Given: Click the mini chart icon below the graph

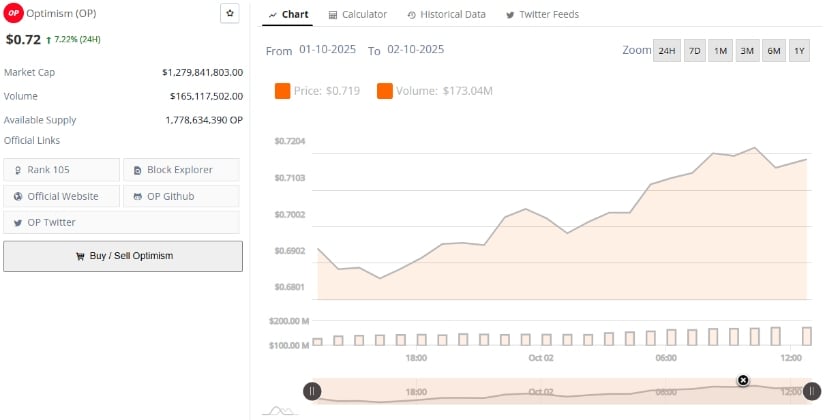Looking at the screenshot, I should coord(278,410).
